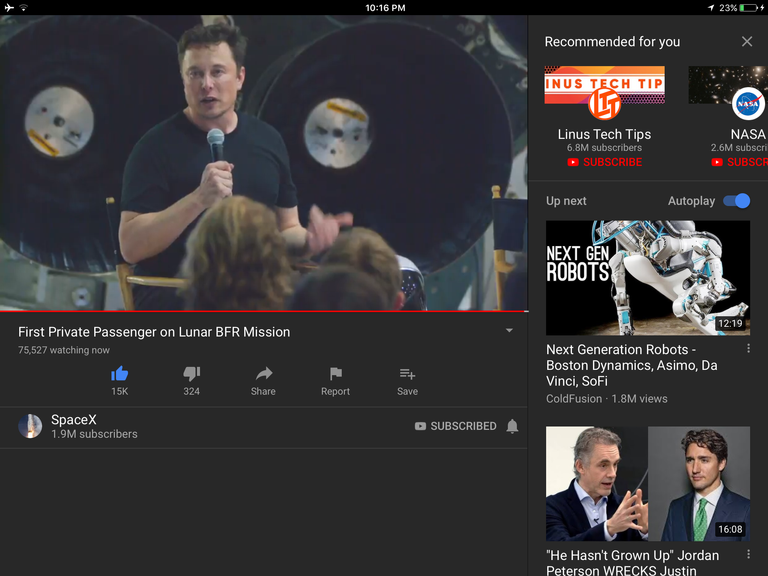Open SpaceX channel avatar
The height and width of the screenshot is (576, 768).
(x=30, y=426)
